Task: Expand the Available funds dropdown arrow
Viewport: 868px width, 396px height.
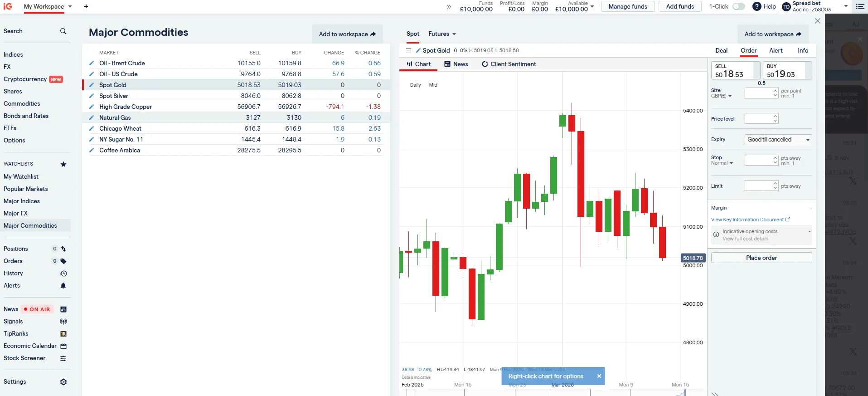Action: 592,7
